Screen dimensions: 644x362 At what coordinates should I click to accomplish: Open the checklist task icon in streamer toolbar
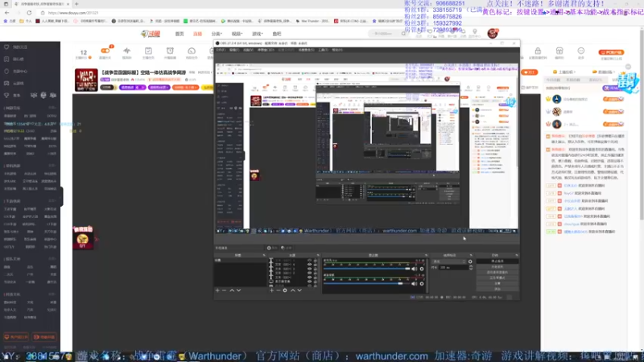(x=148, y=51)
